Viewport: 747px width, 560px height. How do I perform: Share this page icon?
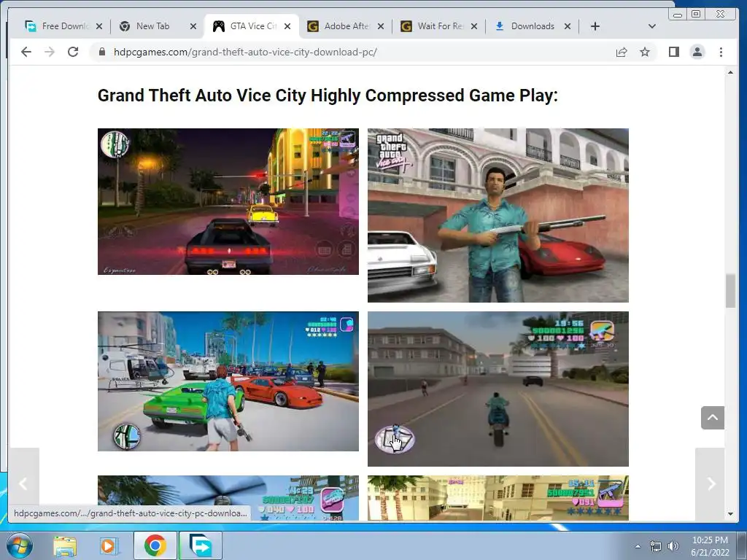pyautogui.click(x=622, y=52)
